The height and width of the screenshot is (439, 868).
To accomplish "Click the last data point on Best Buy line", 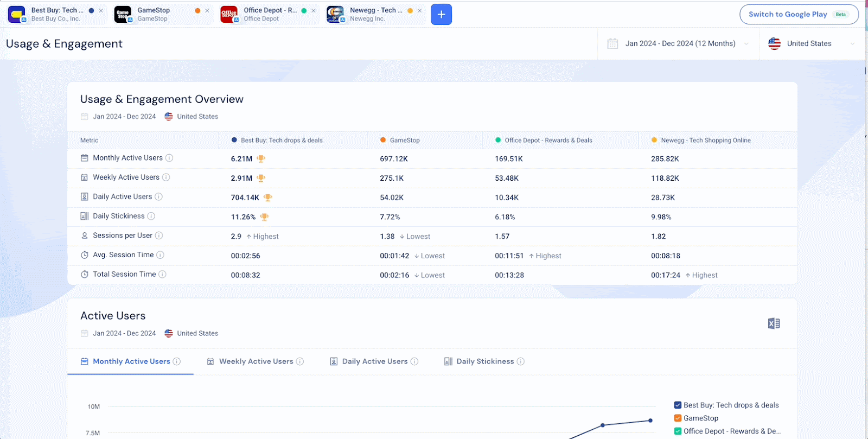I will click(x=650, y=421).
